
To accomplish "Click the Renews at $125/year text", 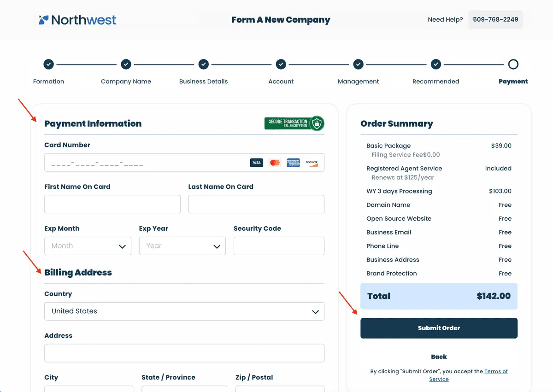I will click(403, 177).
